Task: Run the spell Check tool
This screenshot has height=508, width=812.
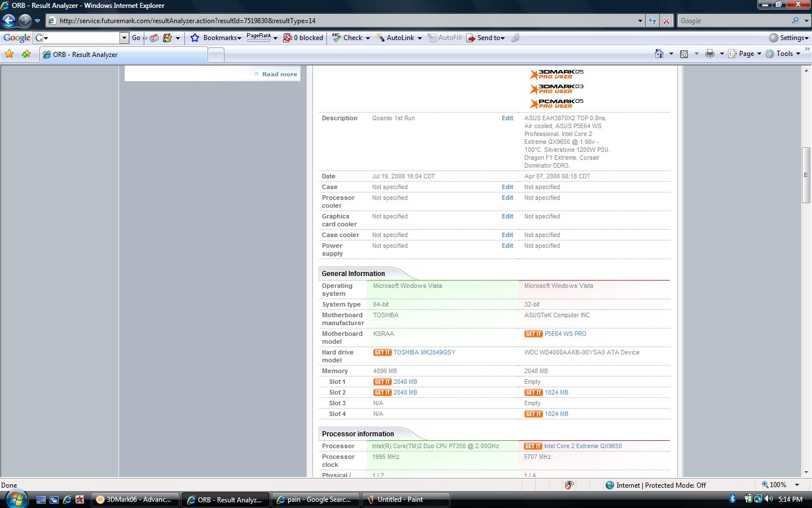Action: click(347, 38)
